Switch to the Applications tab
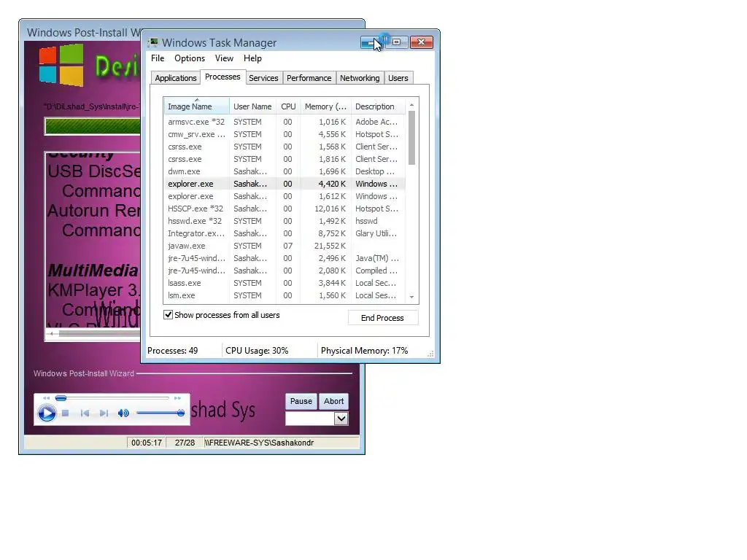The height and width of the screenshot is (560, 747). coord(175,78)
